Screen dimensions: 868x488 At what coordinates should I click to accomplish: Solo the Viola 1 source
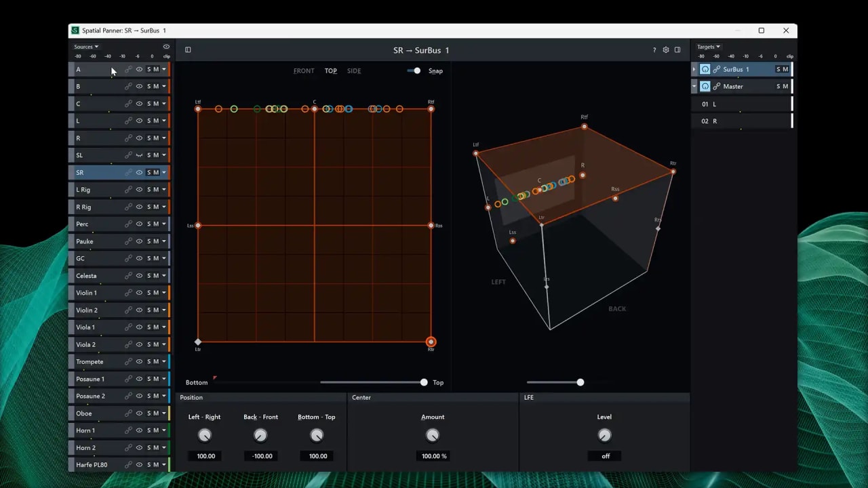coord(149,327)
